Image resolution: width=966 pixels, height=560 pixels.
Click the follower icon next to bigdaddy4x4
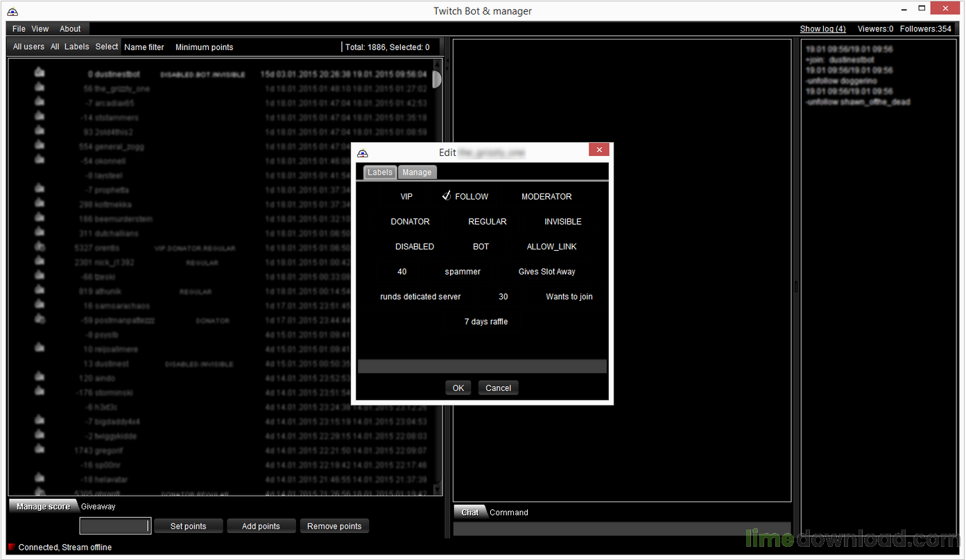coord(40,420)
